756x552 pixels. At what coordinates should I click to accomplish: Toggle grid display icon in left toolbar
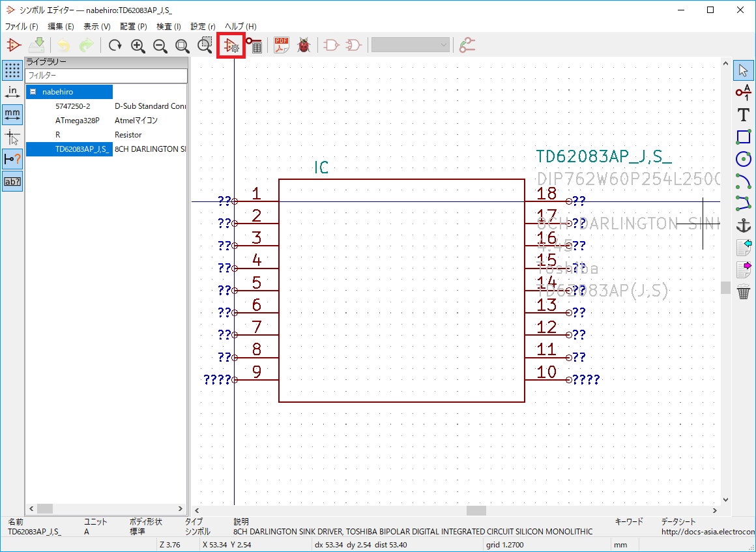pos(12,70)
